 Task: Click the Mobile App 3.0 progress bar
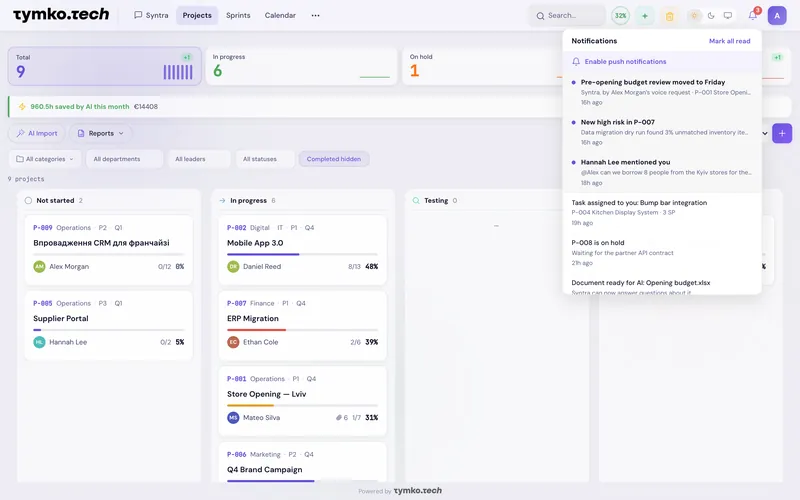(x=303, y=254)
